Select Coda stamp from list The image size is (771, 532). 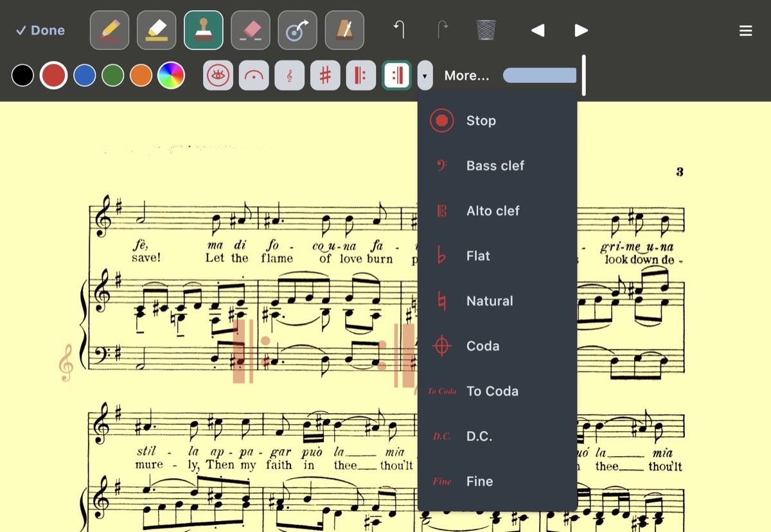point(497,346)
